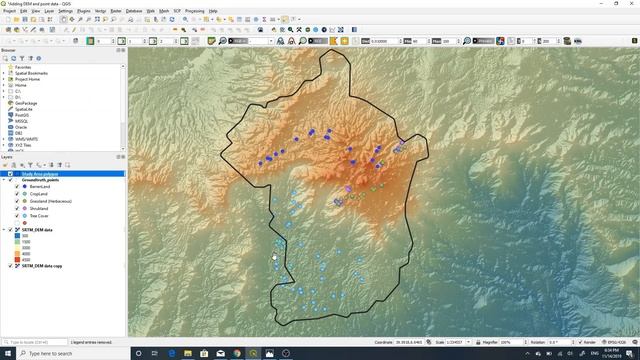
Task: Uncheck the Shrubland class checkbox
Action: pyautogui.click(x=17, y=209)
